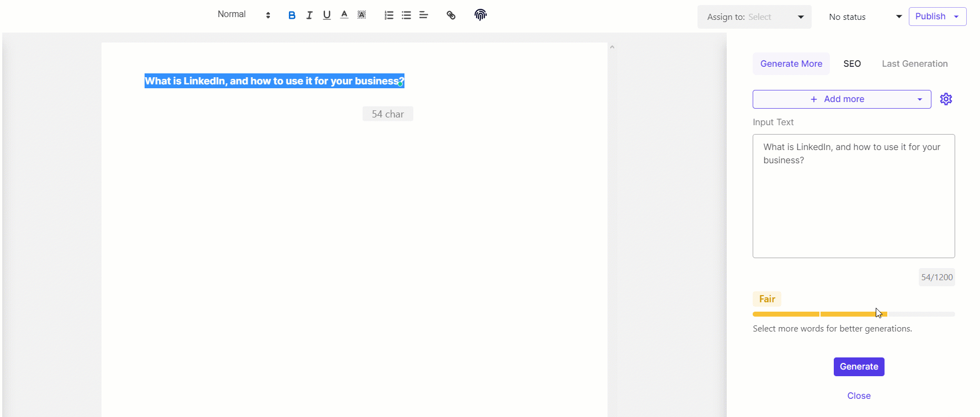Image resolution: width=980 pixels, height=417 pixels.
Task: Apply numbered list formatting
Action: (x=389, y=15)
